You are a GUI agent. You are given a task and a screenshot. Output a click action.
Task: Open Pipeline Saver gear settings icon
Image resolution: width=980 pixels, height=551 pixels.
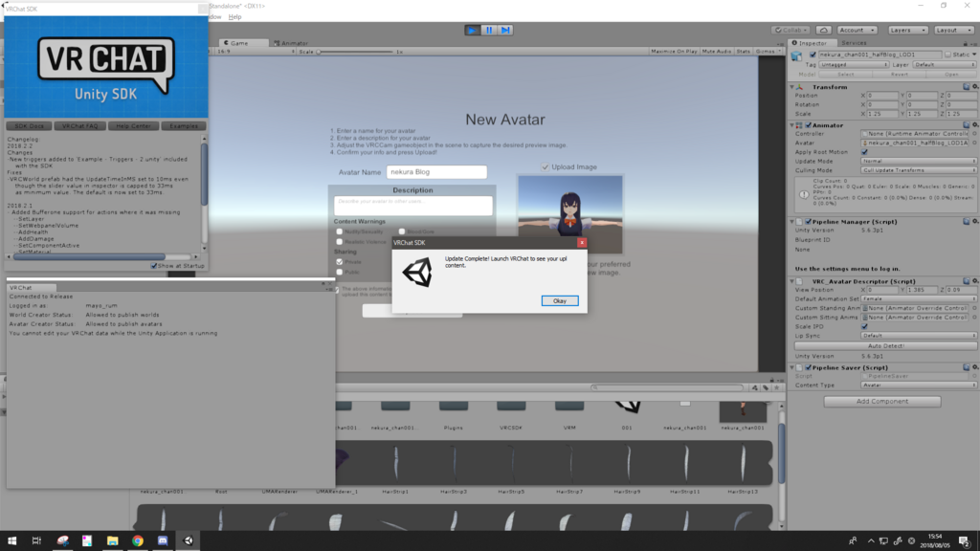click(975, 367)
